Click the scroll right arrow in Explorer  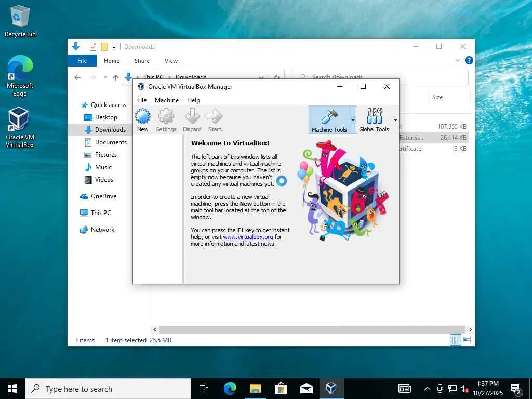click(x=470, y=329)
